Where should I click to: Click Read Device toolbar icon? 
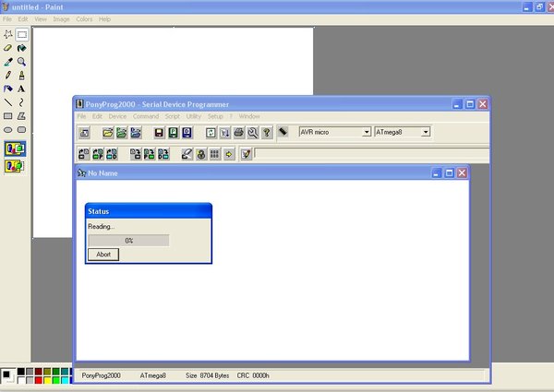[x=84, y=154]
